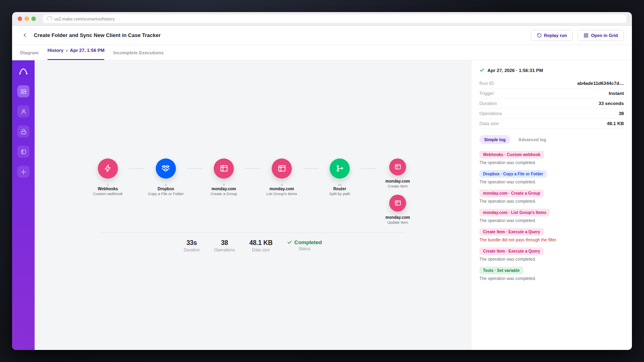Image resolution: width=644 pixels, height=362 pixels.
Task: Click the page icon in address bar
Action: tap(50, 19)
